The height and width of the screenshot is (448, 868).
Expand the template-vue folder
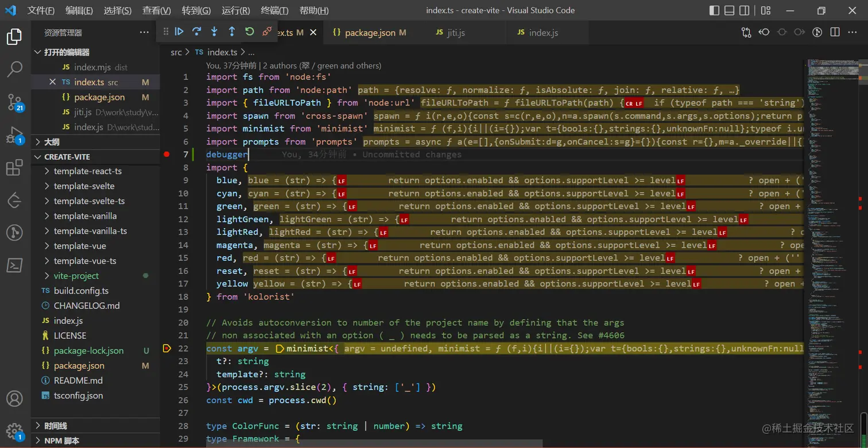(95, 246)
